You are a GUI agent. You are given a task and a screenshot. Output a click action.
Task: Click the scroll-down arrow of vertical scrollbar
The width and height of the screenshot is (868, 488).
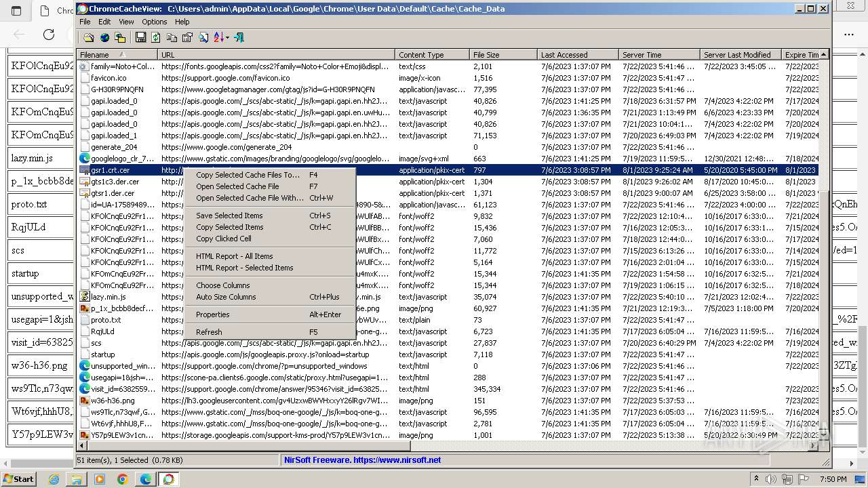[x=824, y=435]
